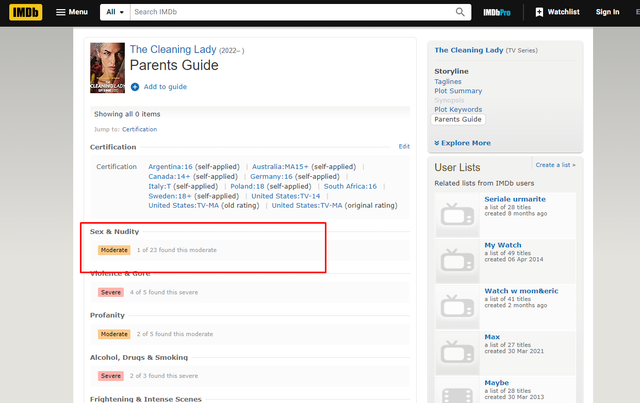Screen dimensions: 640x403
Task: Open Canada:14+ certification link
Action: 169,176
